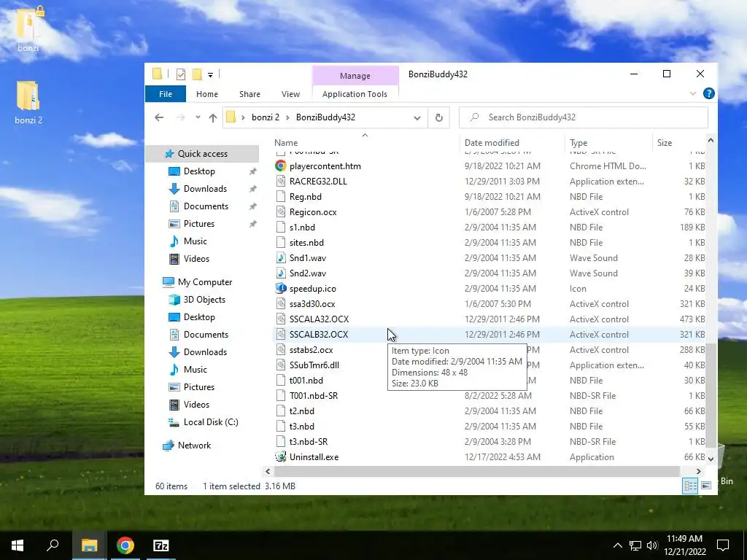
Task: Click the New Folder quick access toolbar icon
Action: pos(196,74)
